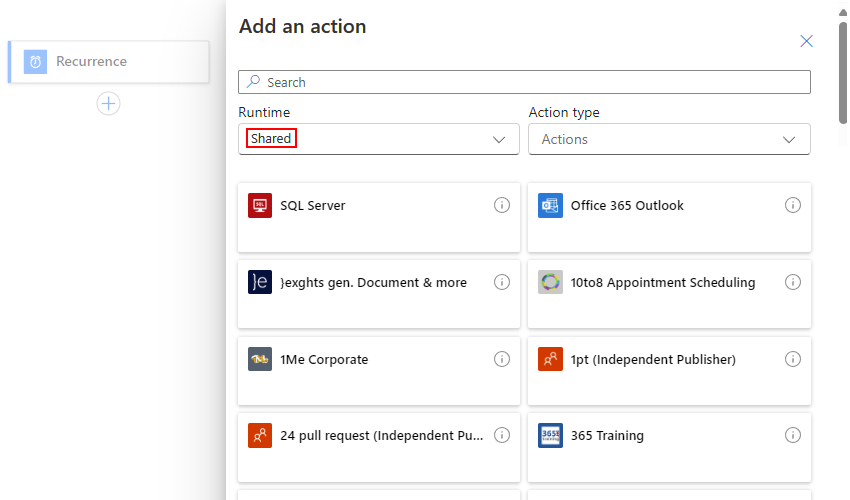Image resolution: width=850 pixels, height=500 pixels.
Task: View info for 1Me Corporate connector
Action: 502,360
